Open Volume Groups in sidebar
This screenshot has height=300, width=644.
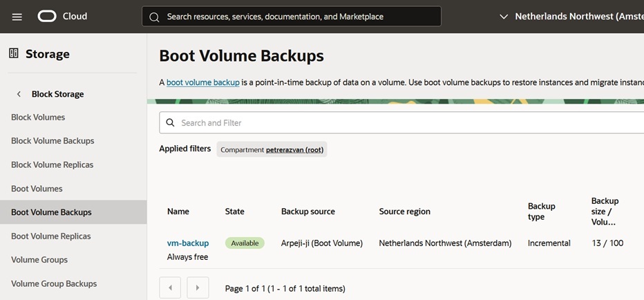coord(39,260)
